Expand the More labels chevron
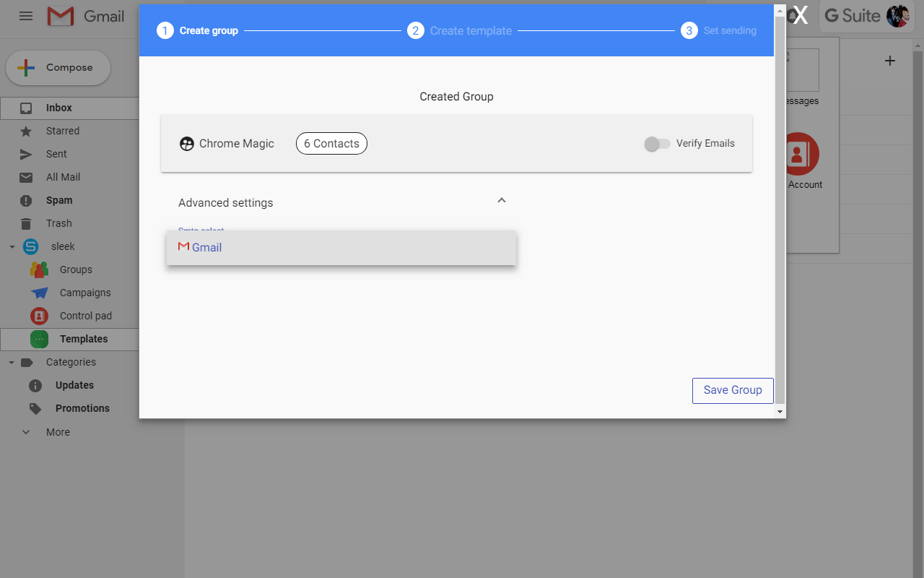Image resolution: width=924 pixels, height=578 pixels. pyautogui.click(x=26, y=432)
